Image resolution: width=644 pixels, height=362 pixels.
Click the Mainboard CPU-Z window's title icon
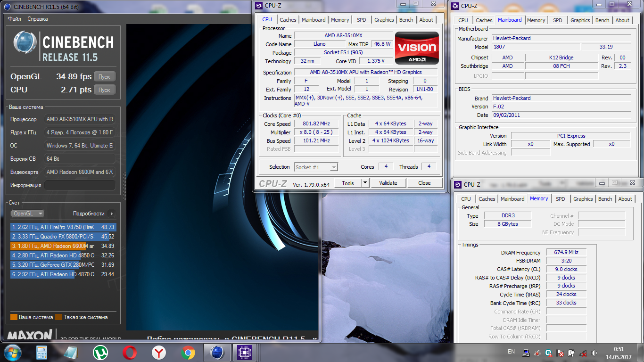pos(455,6)
